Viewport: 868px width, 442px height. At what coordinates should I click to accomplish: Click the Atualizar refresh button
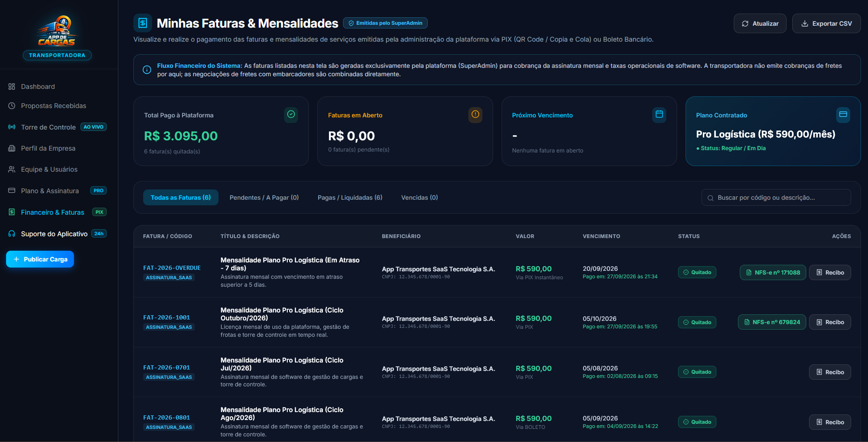760,23
